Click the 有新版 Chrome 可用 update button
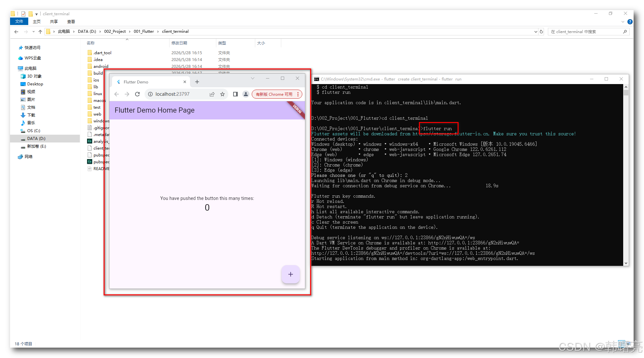Image resolution: width=644 pixels, height=358 pixels. (274, 94)
